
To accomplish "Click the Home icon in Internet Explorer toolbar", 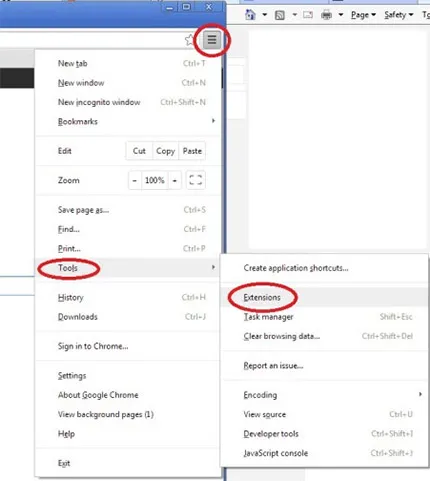I will click(x=250, y=15).
